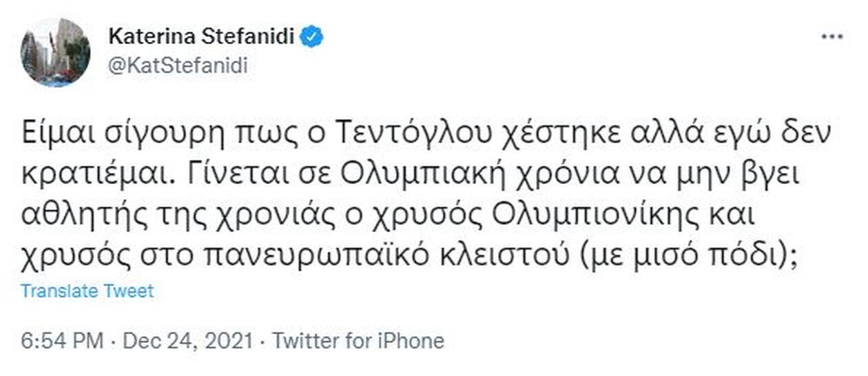The image size is (868, 376).
Task: Click the 6:54 PM timestamp
Action: coord(62,341)
